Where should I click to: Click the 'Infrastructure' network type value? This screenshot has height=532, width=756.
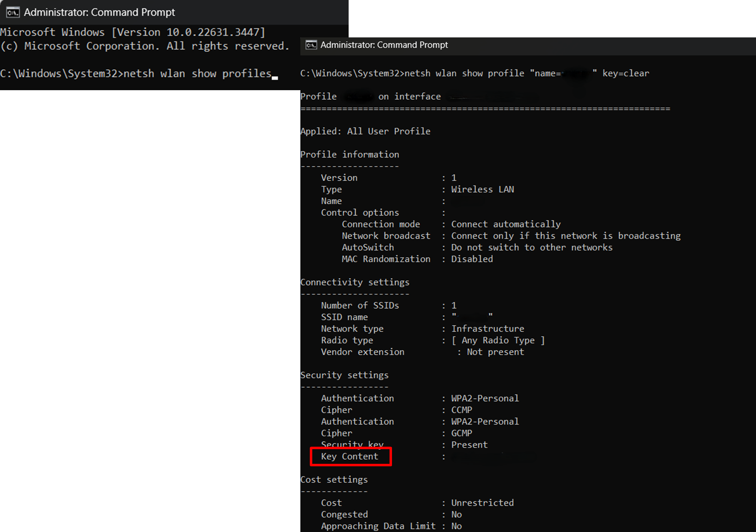coord(488,329)
